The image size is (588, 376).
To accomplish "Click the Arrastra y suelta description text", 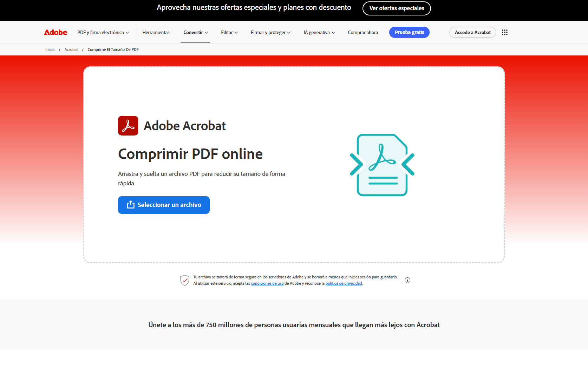I will point(202,178).
